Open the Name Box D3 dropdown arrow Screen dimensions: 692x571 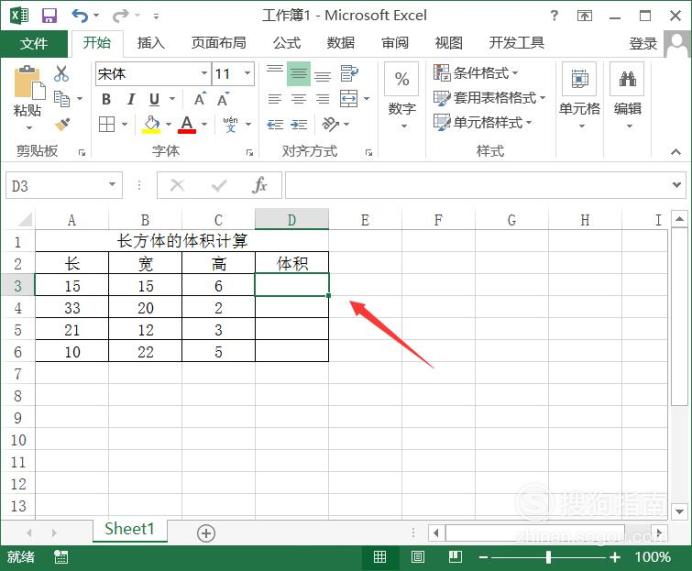pos(113,184)
